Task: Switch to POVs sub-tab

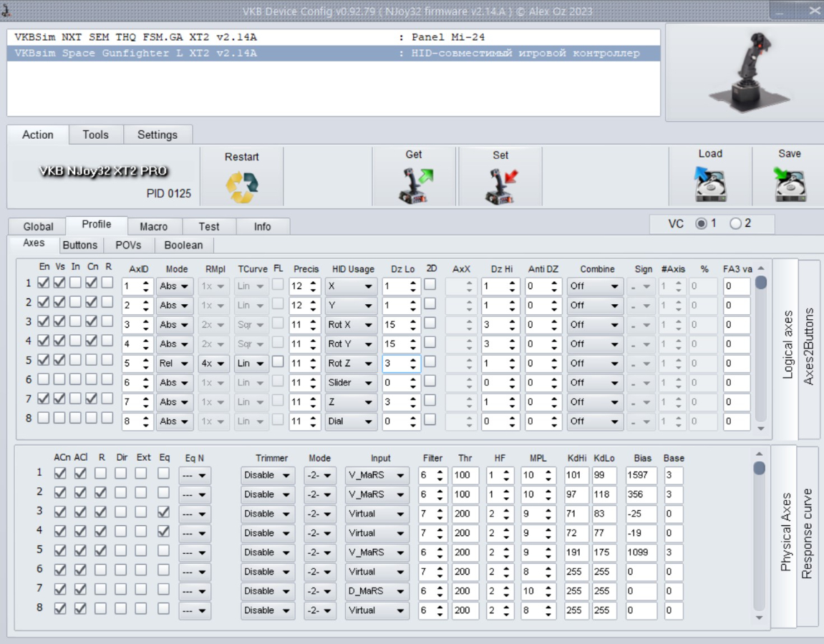Action: tap(128, 245)
